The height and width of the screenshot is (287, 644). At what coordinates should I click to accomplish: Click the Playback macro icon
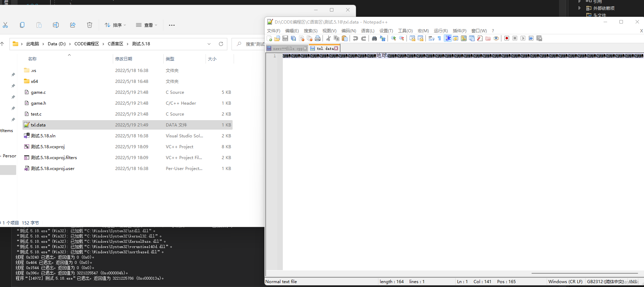point(523,38)
